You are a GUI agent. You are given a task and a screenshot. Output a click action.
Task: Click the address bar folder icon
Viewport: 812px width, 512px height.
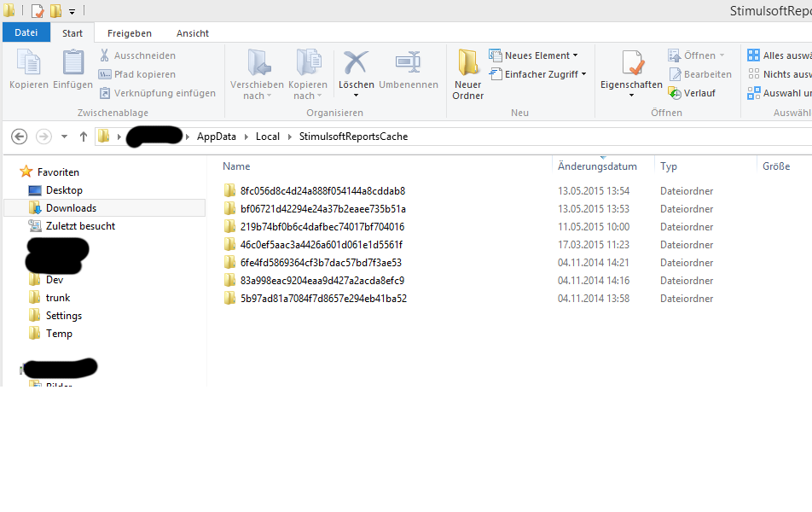[x=104, y=136]
